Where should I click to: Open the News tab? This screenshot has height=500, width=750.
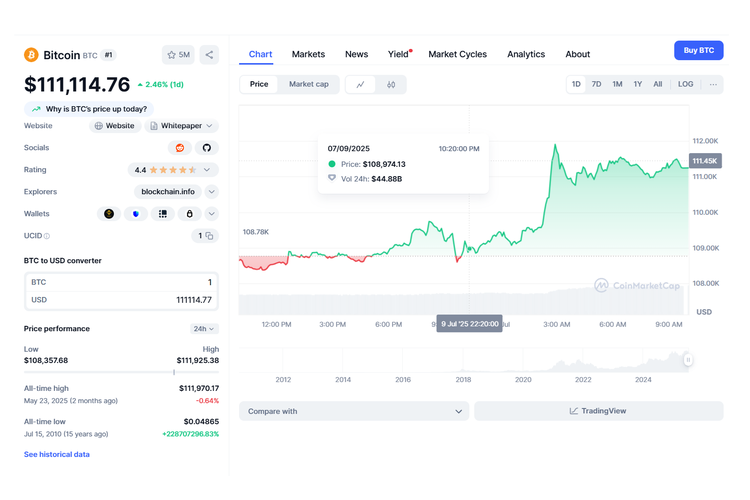coord(357,54)
